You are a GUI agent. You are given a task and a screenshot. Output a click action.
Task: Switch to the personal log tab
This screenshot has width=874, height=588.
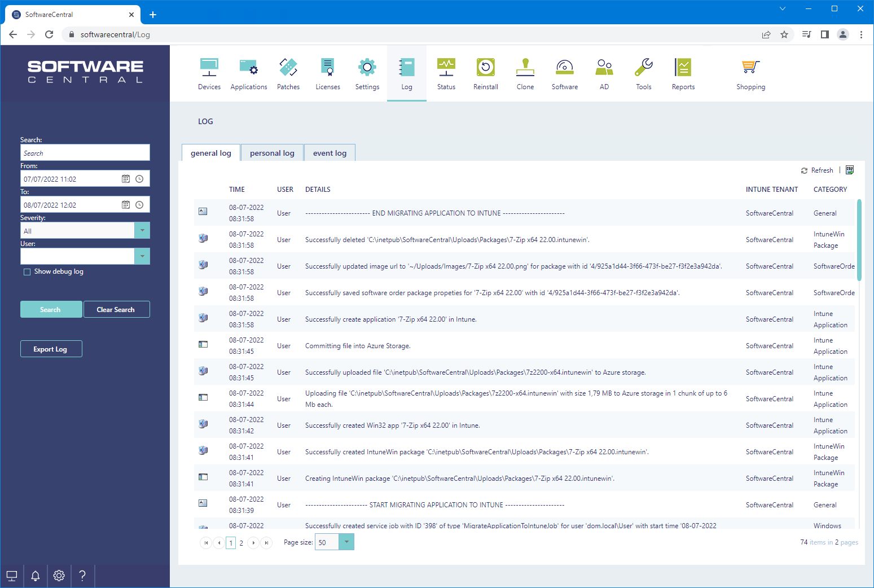[272, 153]
